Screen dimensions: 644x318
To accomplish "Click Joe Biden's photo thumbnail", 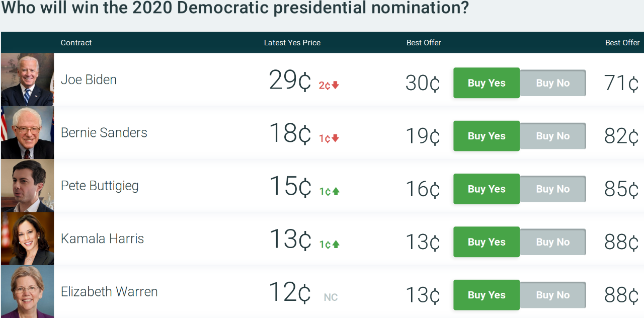I will coord(27,79).
